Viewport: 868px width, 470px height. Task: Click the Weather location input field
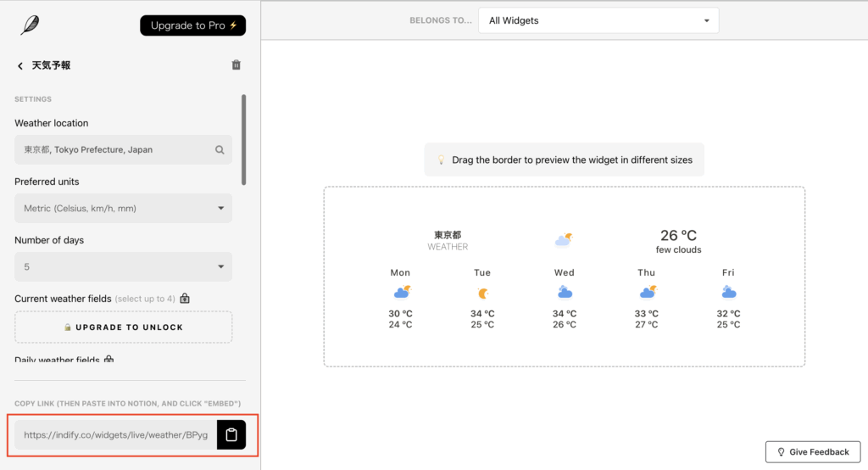coord(114,150)
